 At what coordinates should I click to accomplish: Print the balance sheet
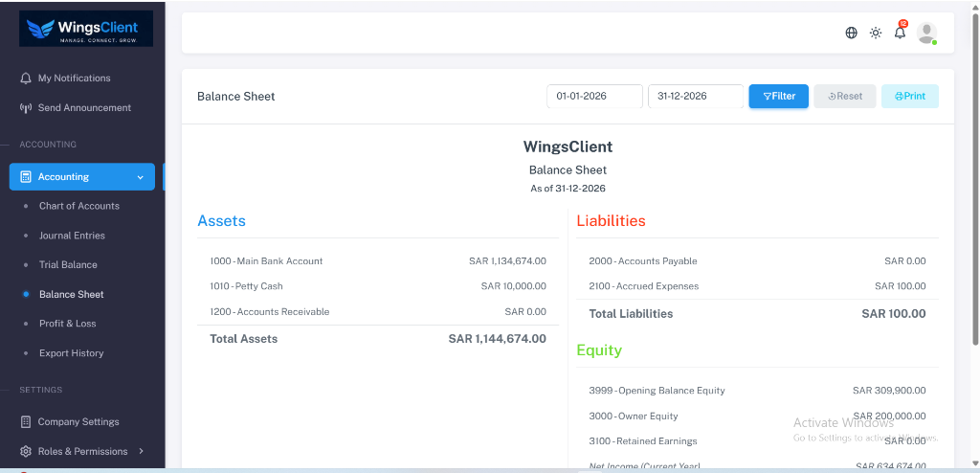coord(910,97)
